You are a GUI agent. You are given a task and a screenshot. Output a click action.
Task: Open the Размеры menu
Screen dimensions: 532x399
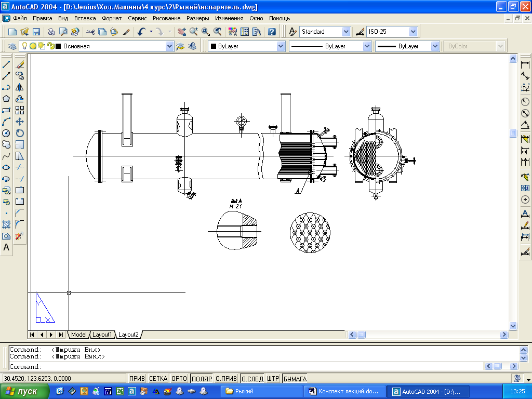[198, 18]
